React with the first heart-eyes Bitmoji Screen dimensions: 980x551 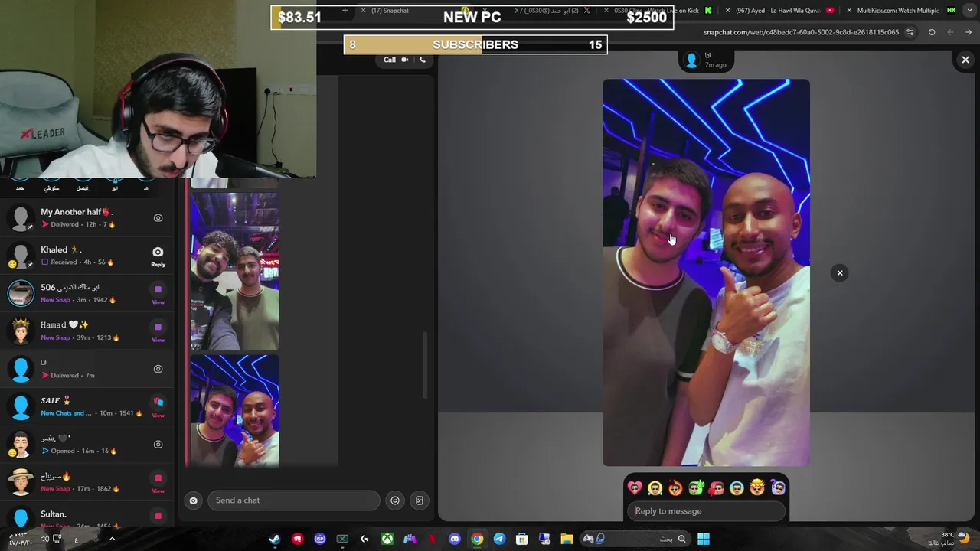pyautogui.click(x=635, y=487)
